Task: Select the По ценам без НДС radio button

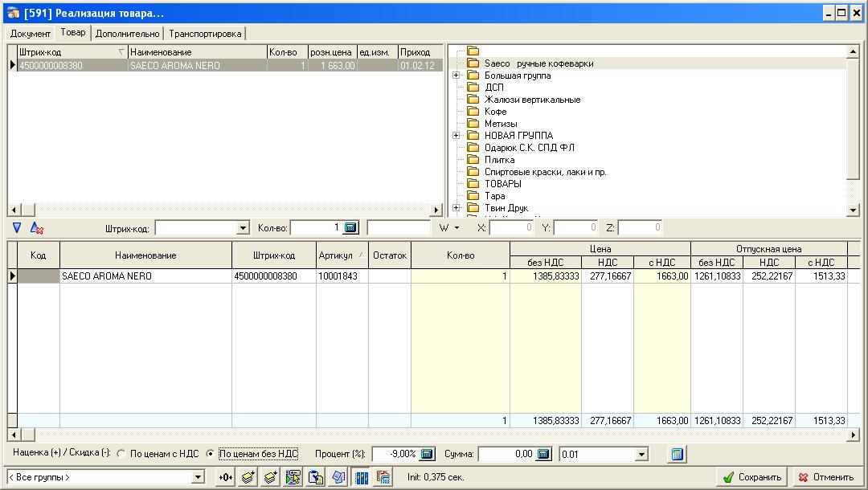Action: (211, 454)
